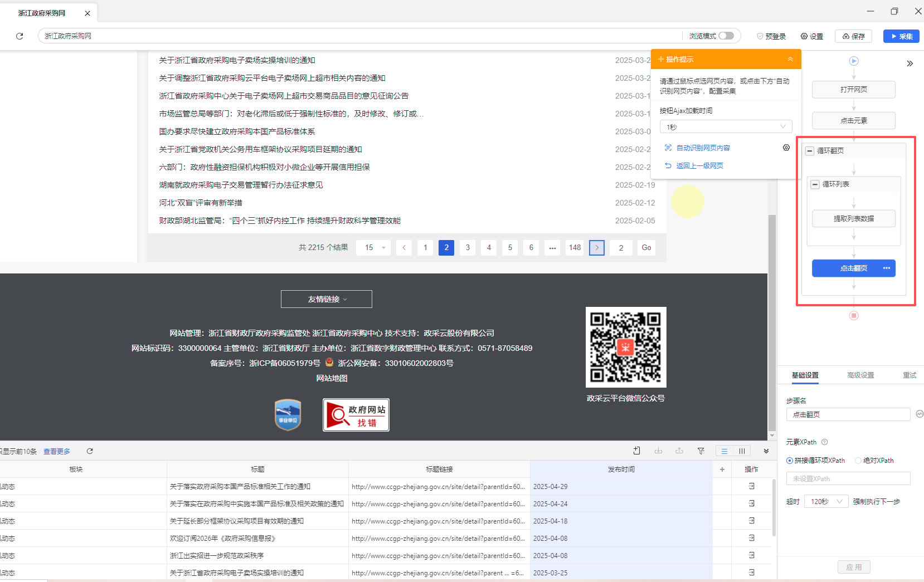Refresh the data preview

pos(90,451)
